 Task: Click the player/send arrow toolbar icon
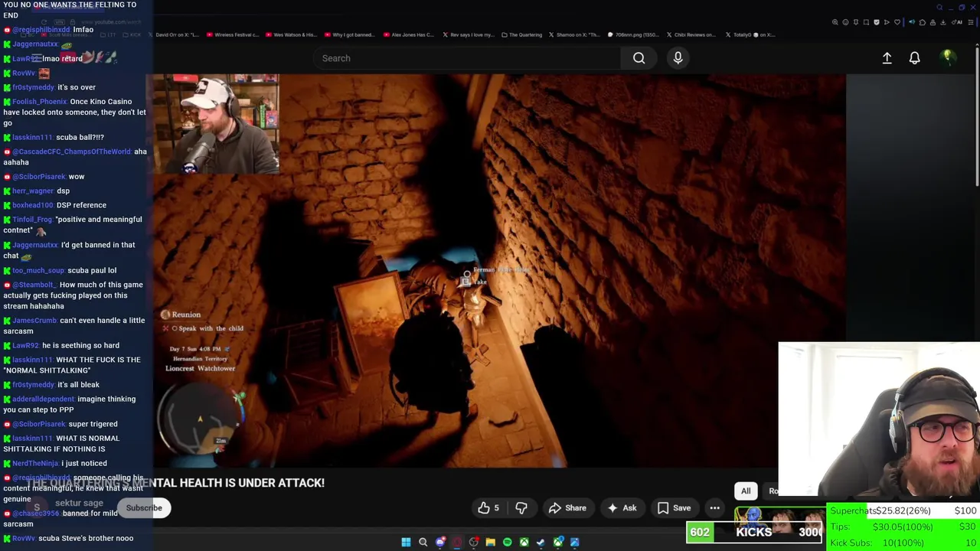(x=887, y=22)
